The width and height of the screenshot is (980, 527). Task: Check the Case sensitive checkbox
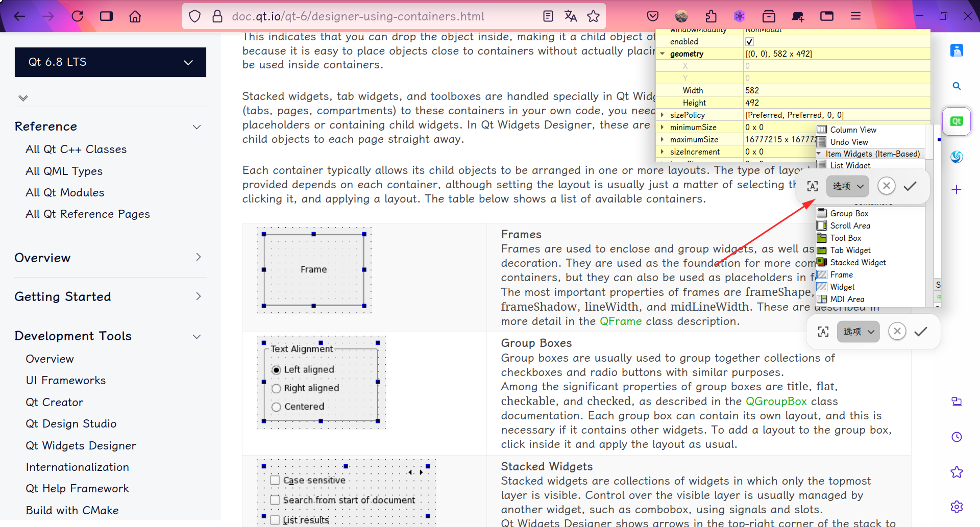click(275, 480)
